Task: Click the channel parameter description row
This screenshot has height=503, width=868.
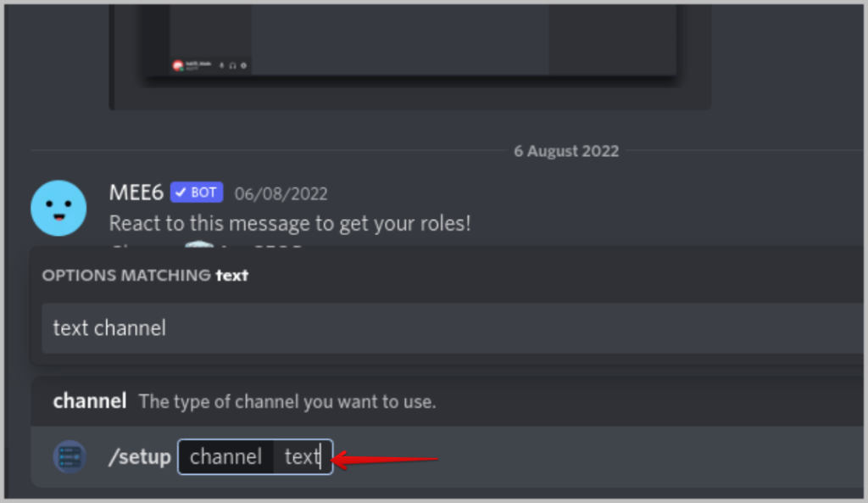Action: click(448, 401)
